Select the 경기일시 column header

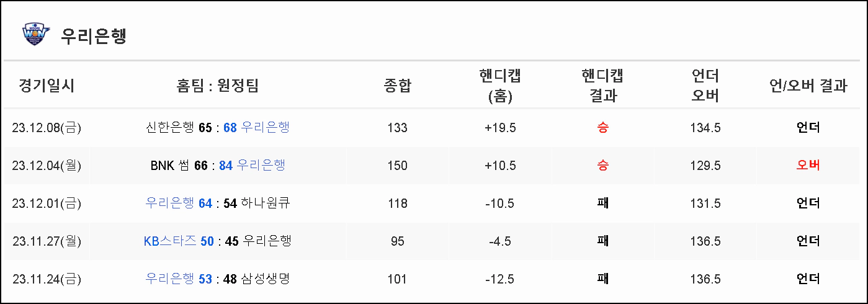pyautogui.click(x=47, y=86)
